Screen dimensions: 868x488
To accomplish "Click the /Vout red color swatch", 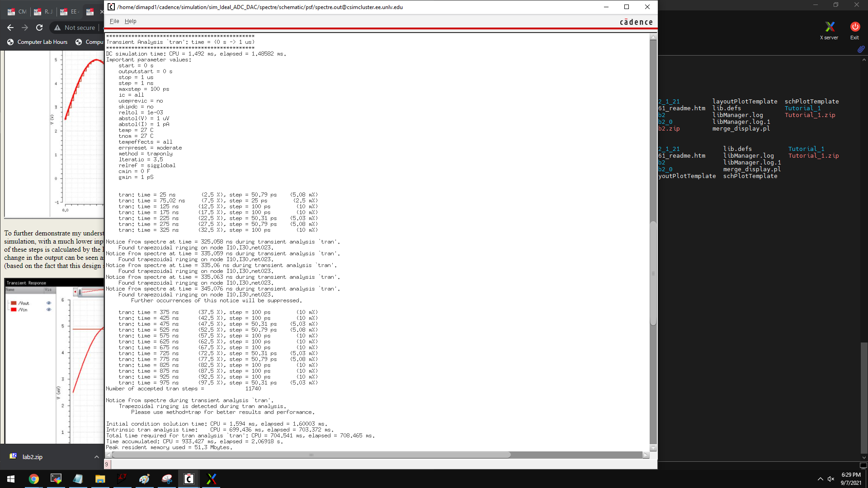I will (x=14, y=303).
